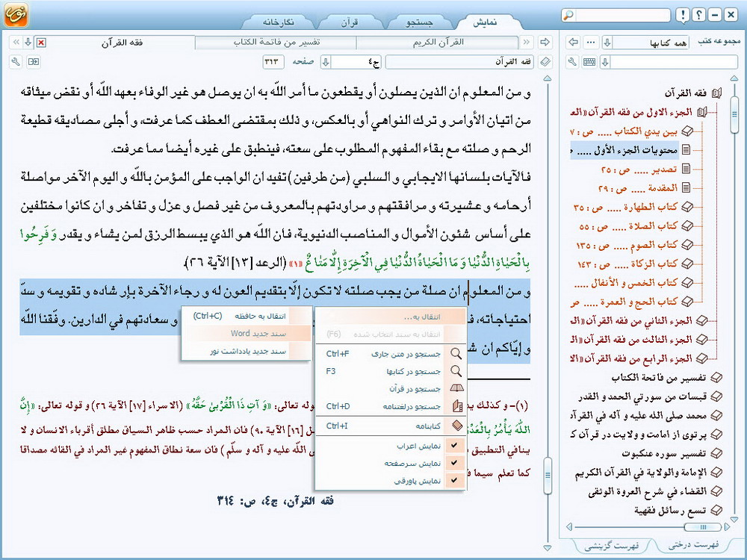Toggle نمایش پاورقی checkmark
Viewport: 747px width, 560px height.
[453, 481]
